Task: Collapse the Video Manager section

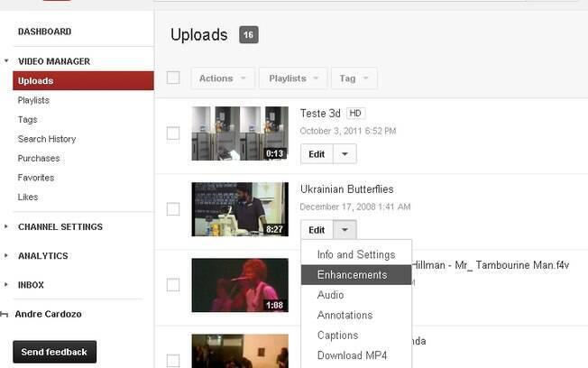Action: (6, 60)
